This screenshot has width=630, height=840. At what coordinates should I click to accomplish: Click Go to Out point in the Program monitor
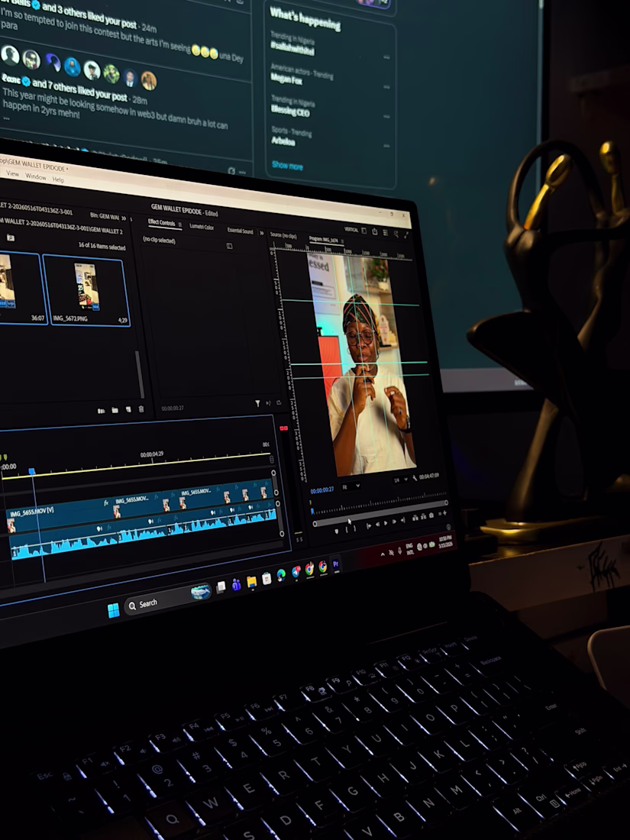pos(403,519)
